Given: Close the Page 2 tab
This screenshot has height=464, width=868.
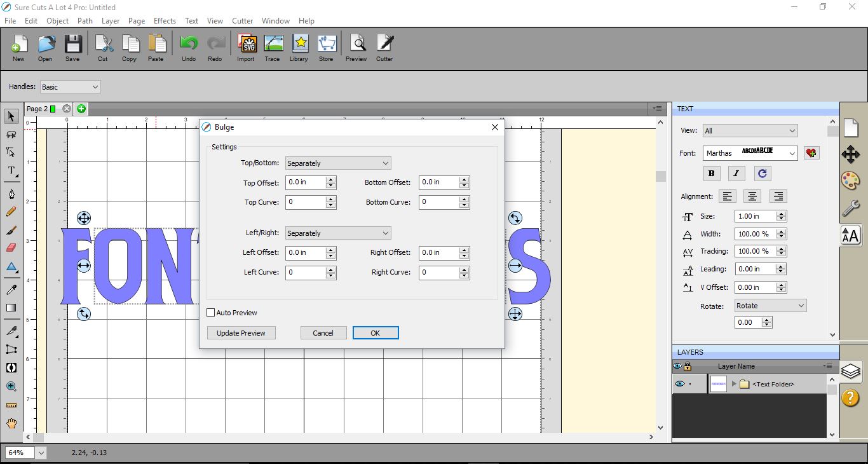Looking at the screenshot, I should (x=67, y=109).
